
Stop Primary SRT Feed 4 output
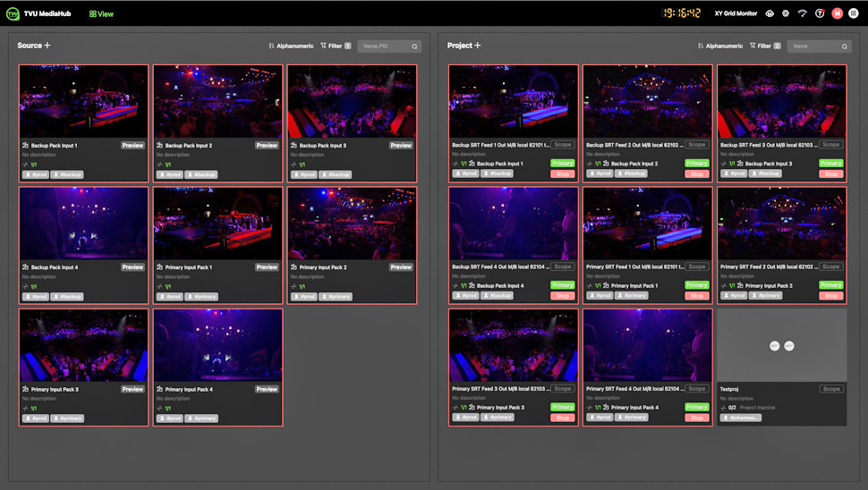[x=697, y=418]
